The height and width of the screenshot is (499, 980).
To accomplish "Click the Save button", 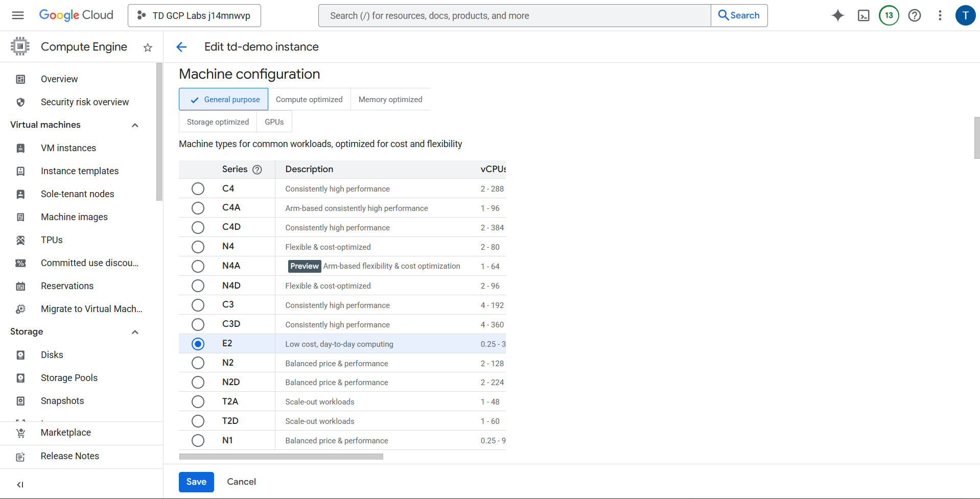I will [196, 482].
